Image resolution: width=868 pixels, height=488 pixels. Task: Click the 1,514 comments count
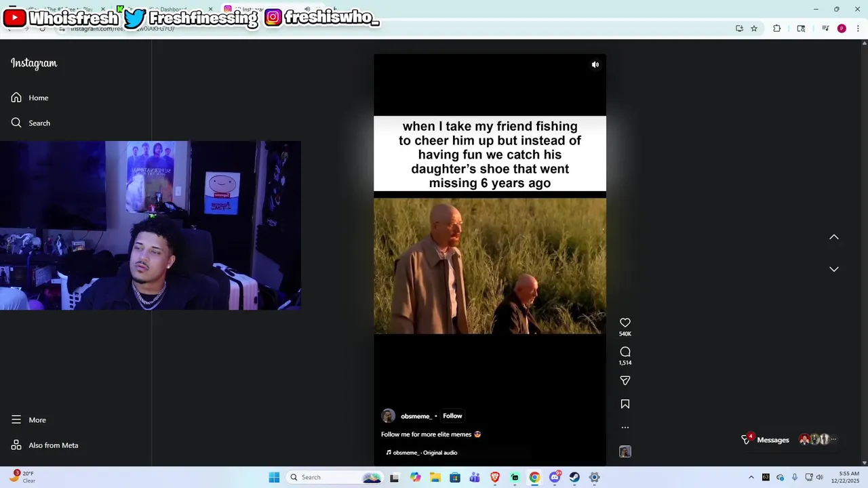[625, 363]
